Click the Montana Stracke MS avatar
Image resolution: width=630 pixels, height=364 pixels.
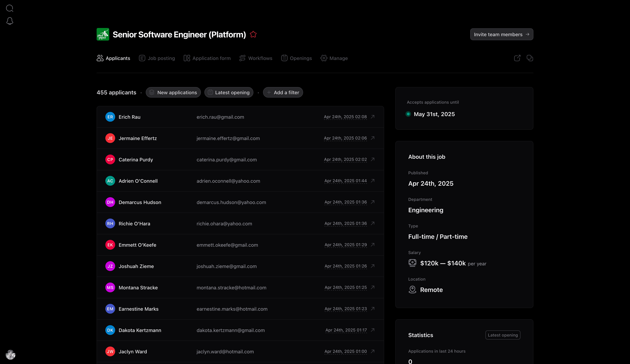coord(110,288)
